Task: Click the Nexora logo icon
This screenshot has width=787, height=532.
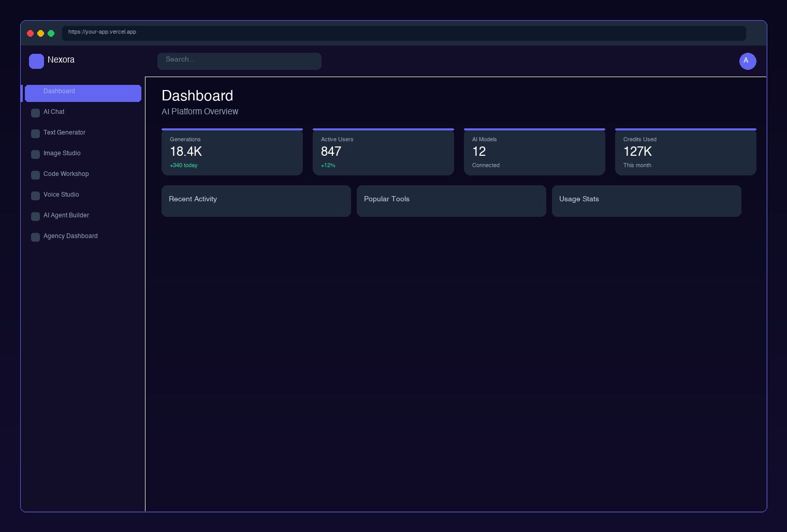Action: [x=36, y=61]
